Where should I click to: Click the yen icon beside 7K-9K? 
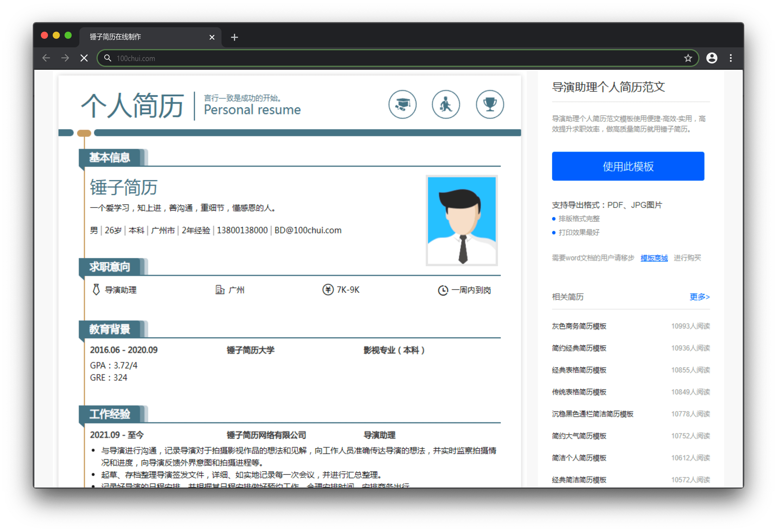coord(328,289)
